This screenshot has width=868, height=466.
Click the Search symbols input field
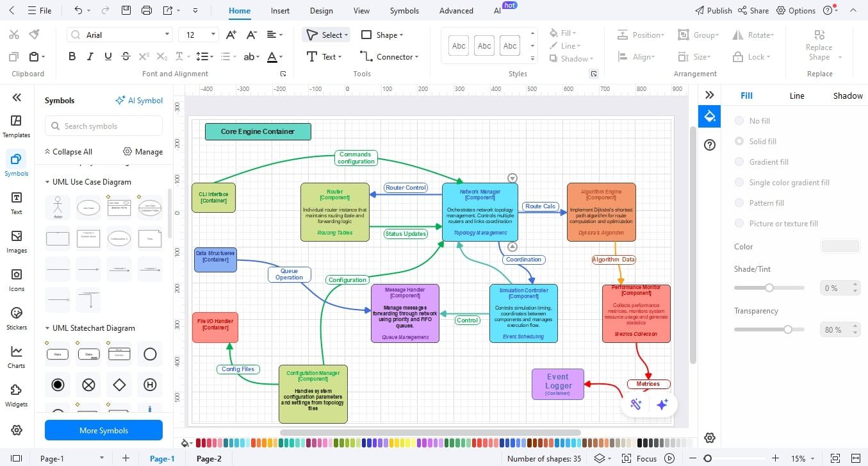point(103,126)
